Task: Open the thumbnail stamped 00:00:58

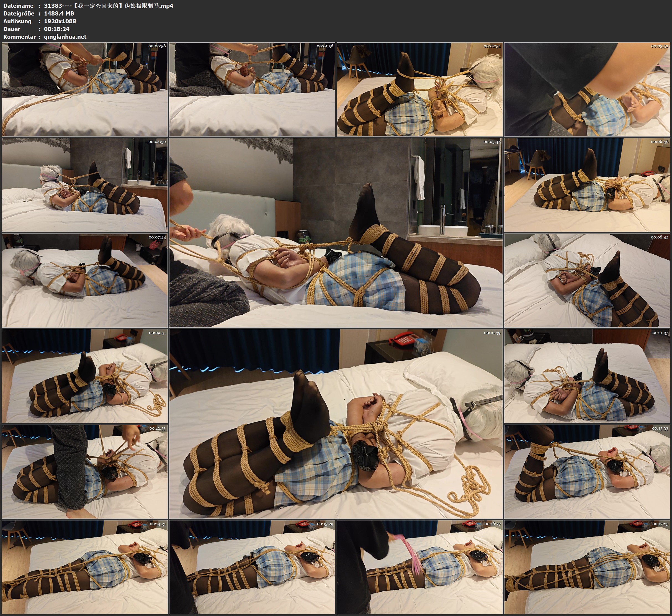Action: [85, 89]
